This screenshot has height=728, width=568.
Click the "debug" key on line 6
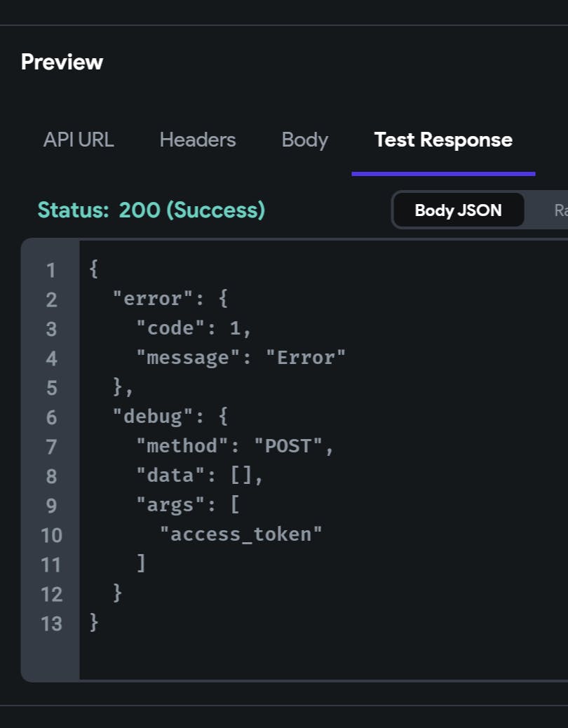[x=153, y=417]
